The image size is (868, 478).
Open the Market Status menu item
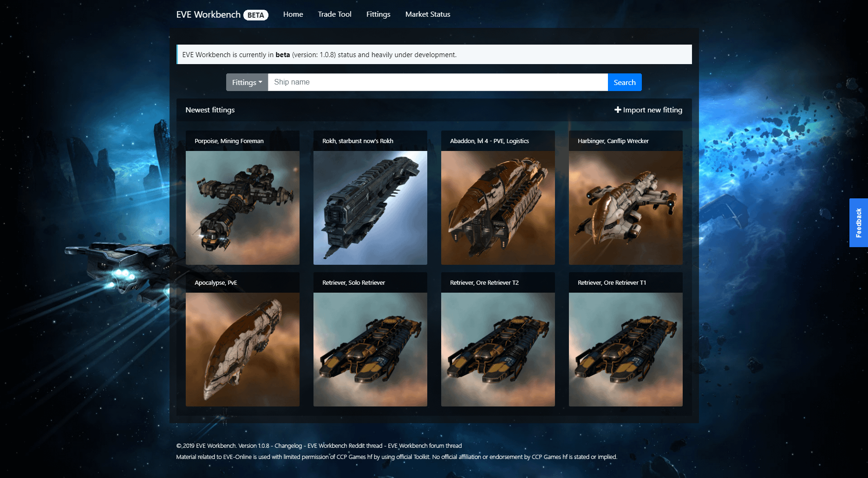(x=428, y=14)
